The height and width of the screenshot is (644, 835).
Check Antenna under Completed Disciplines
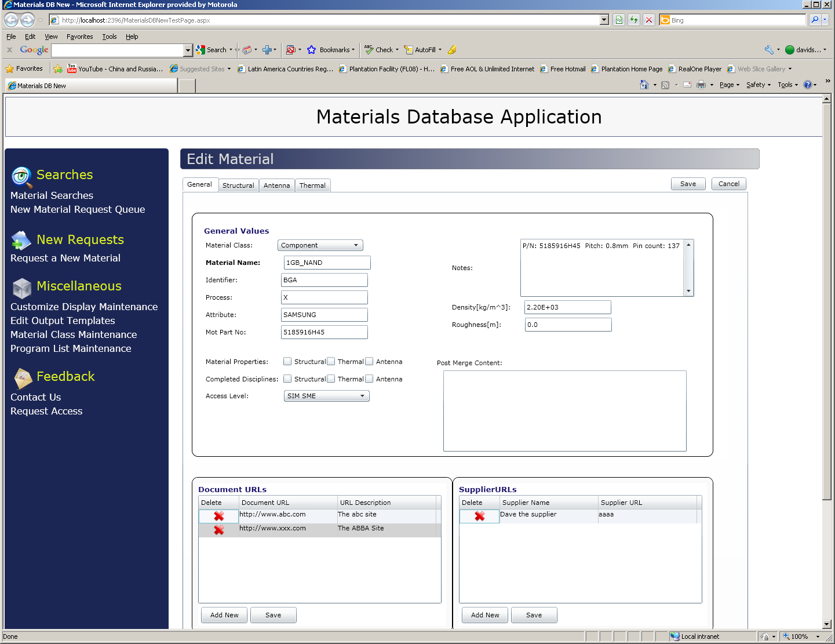coord(369,379)
